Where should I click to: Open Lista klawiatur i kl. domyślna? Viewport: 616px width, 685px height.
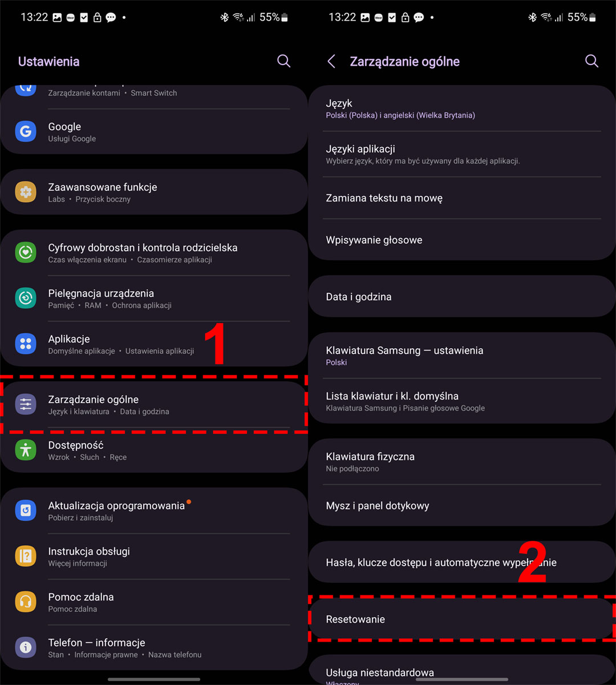click(x=462, y=401)
